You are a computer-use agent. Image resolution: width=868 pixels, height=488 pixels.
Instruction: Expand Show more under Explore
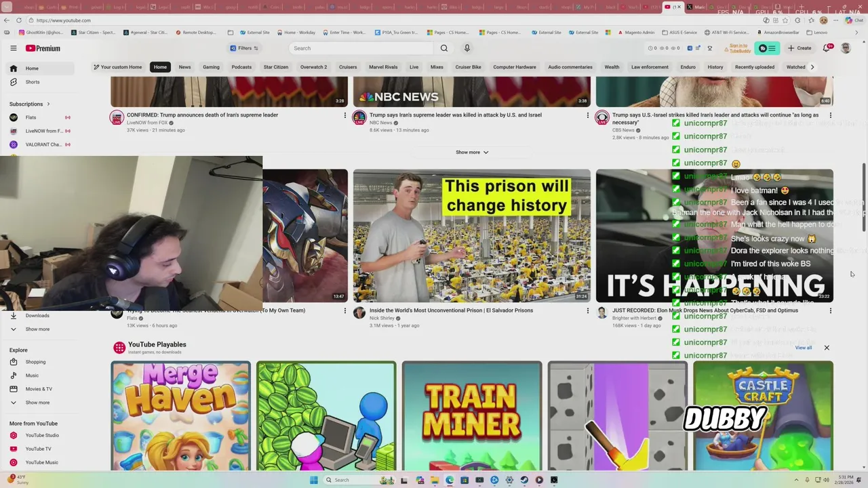(39, 403)
